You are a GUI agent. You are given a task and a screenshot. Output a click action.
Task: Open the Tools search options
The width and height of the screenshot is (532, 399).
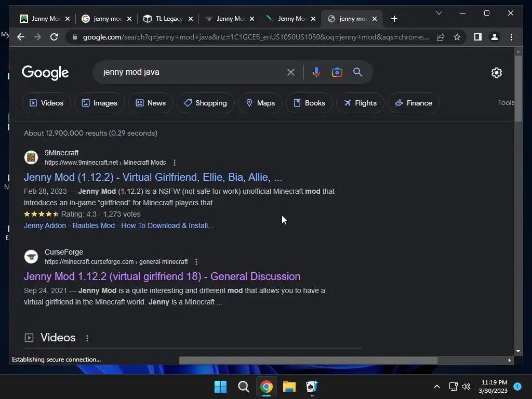click(506, 102)
